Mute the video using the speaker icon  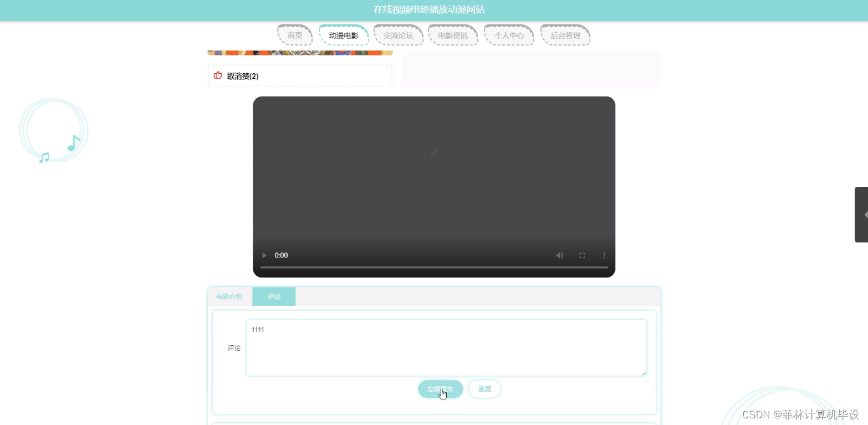click(x=560, y=255)
